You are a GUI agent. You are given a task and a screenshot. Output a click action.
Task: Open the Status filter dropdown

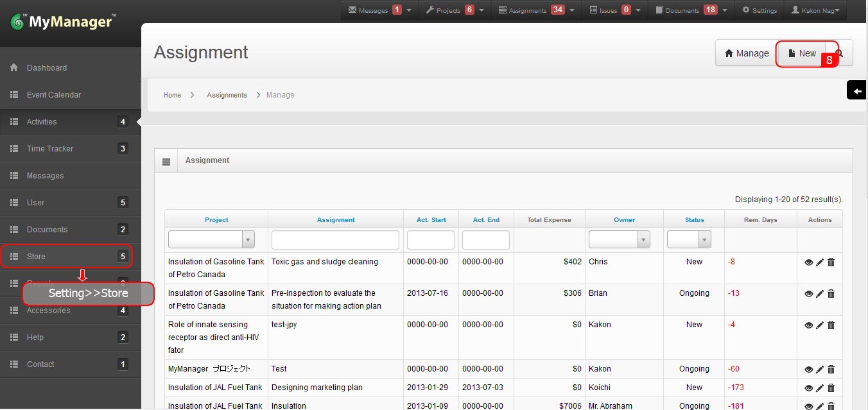(x=689, y=240)
